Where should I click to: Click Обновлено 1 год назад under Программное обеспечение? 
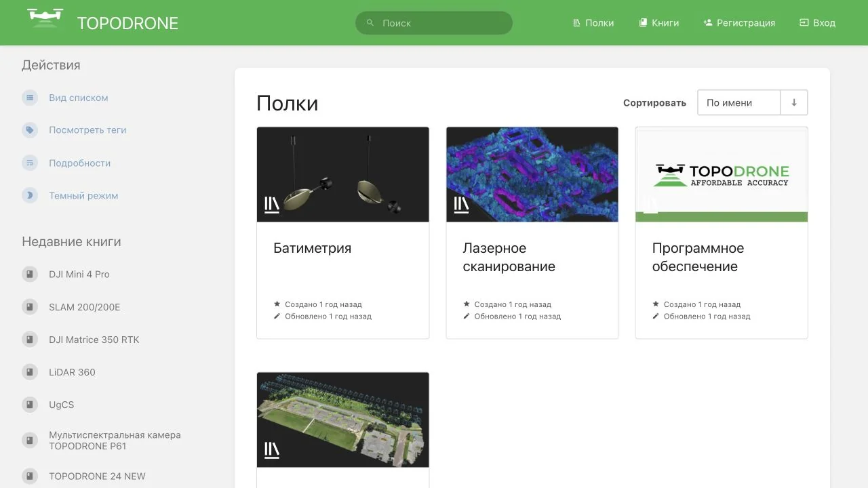[707, 316]
